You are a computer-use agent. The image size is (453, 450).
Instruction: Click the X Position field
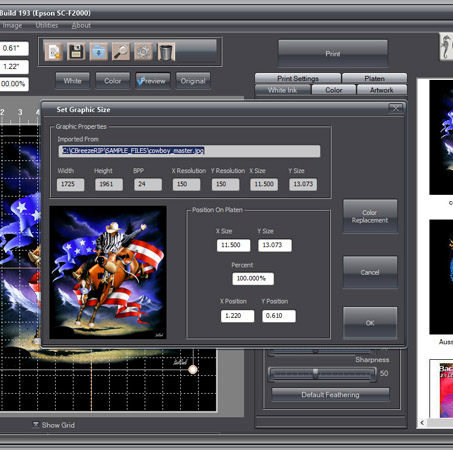pos(237,316)
